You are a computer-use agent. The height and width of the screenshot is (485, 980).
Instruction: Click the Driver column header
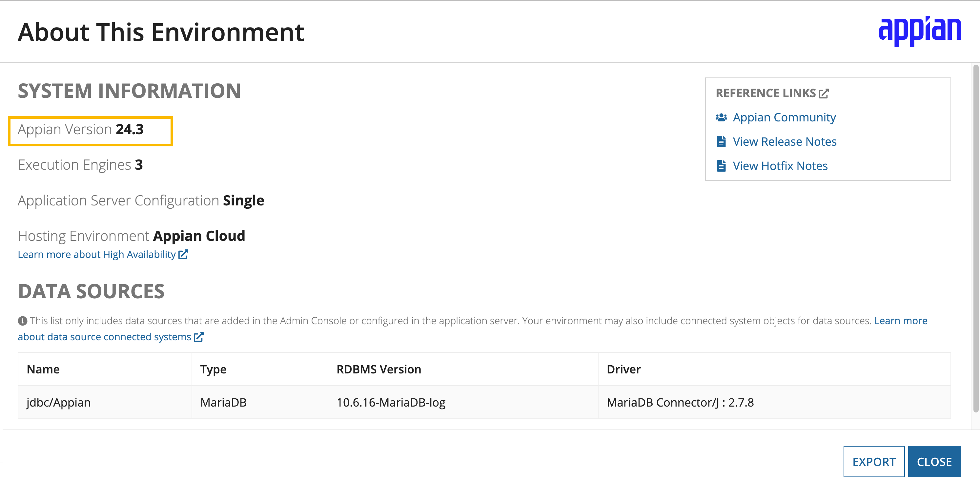pyautogui.click(x=774, y=369)
